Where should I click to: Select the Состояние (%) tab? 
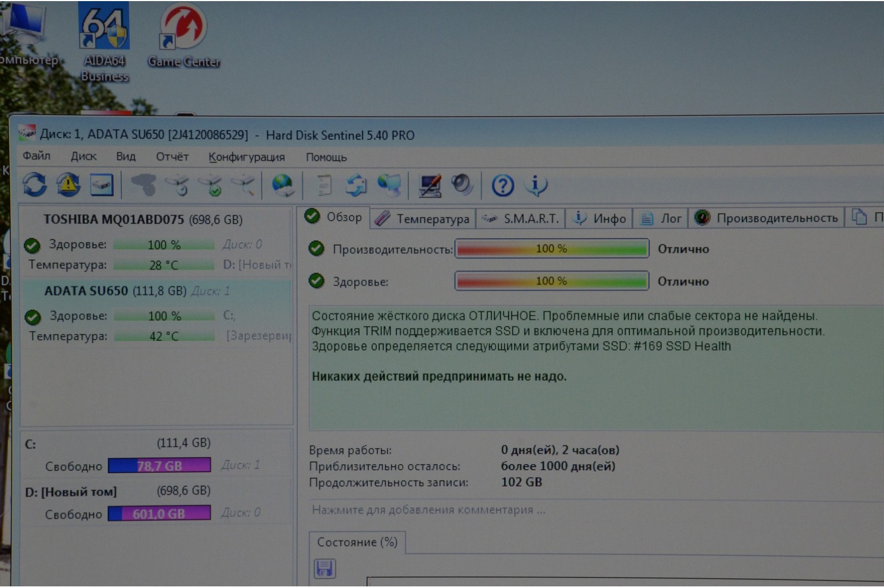coord(357,542)
